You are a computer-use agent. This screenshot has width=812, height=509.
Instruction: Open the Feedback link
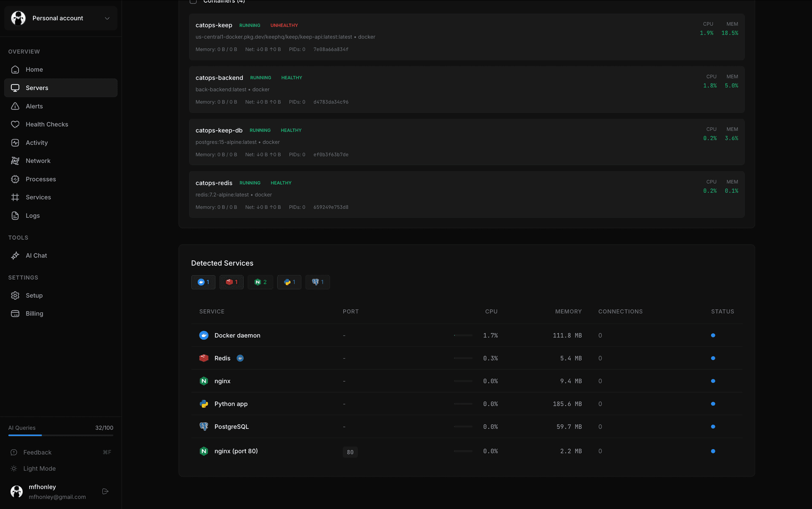[37, 452]
